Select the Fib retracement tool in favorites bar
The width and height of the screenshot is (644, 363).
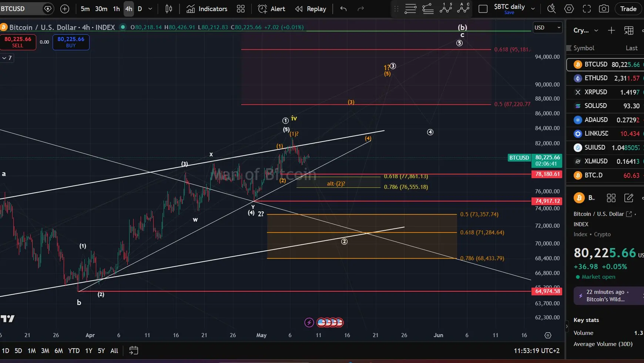pyautogui.click(x=428, y=9)
